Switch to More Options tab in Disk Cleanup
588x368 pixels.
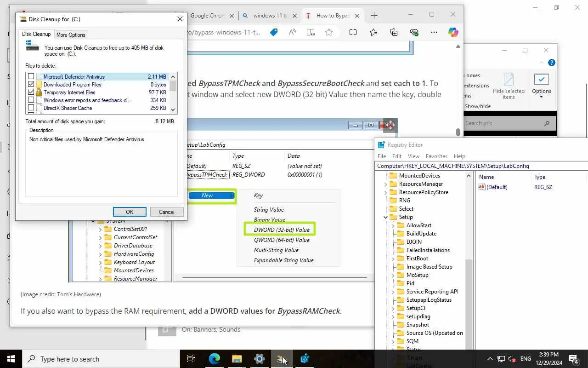(71, 35)
